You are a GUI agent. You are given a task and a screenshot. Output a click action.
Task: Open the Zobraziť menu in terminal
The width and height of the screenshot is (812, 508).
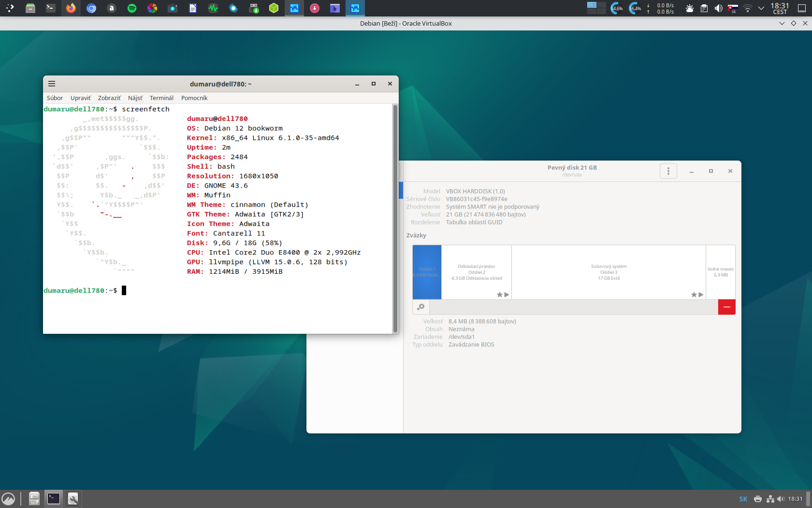109,98
